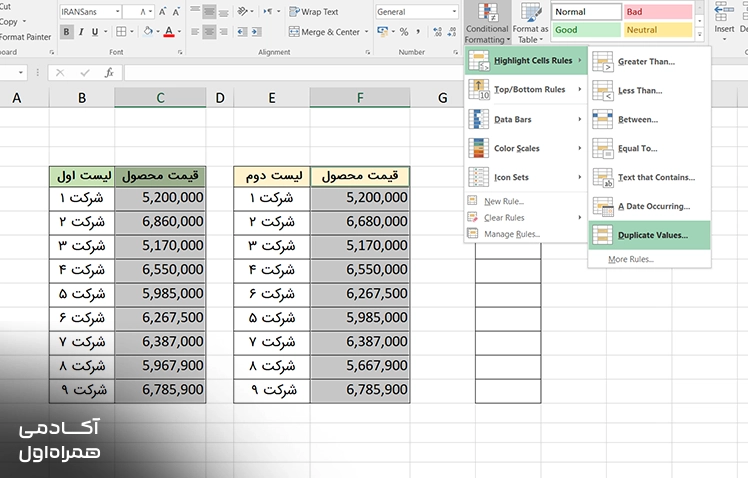Select Align Left icon
Image resolution: width=748 pixels, height=478 pixels.
[195, 32]
